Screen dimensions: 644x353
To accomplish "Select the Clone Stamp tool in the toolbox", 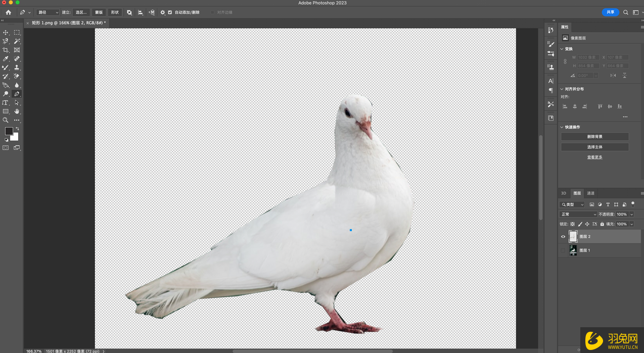I will 17,67.
